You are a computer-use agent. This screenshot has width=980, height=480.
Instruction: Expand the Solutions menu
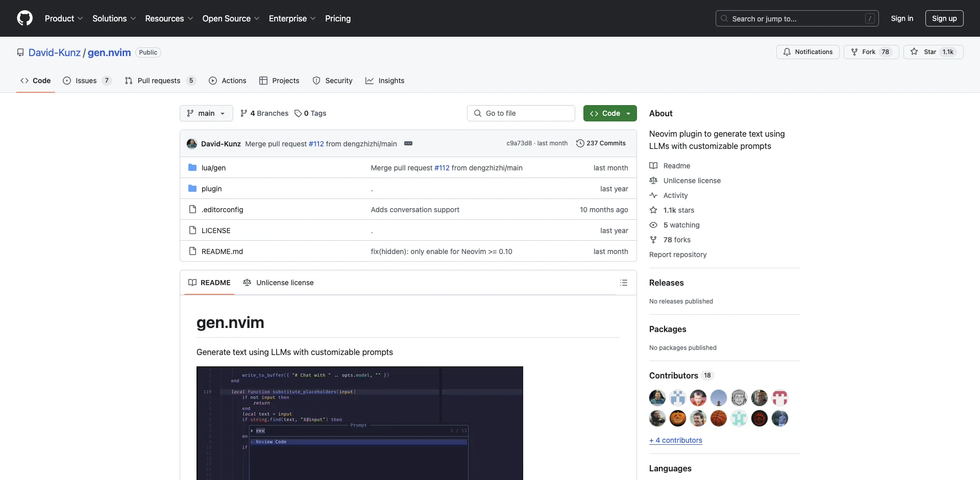[x=114, y=18]
